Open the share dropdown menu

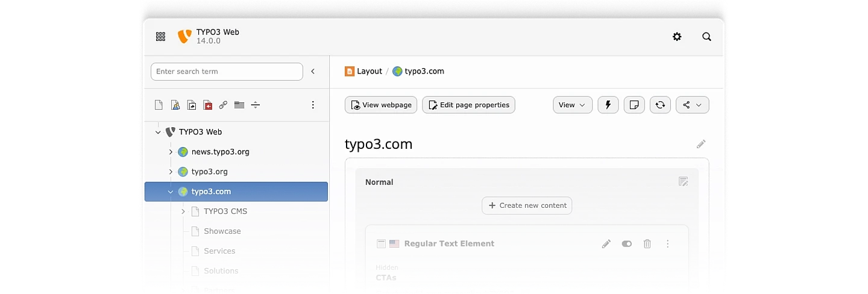point(693,105)
